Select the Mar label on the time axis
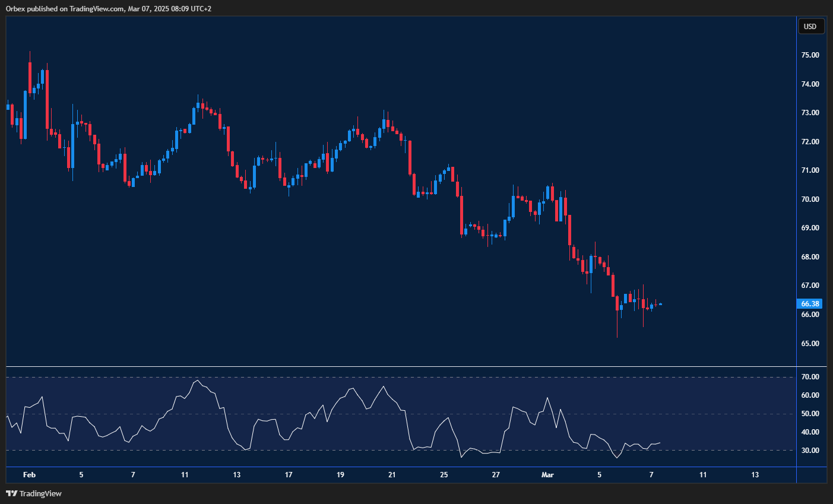The width and height of the screenshot is (833, 504). pos(547,475)
